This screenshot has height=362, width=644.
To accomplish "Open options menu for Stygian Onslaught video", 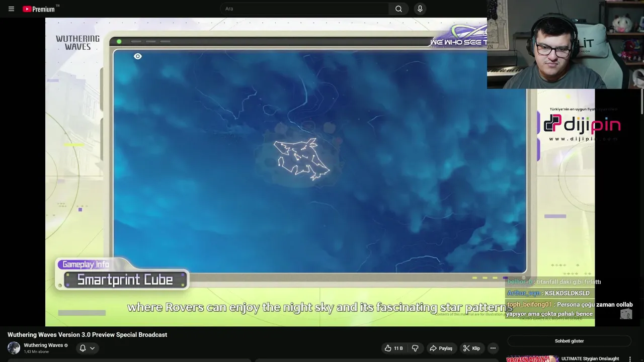I will point(630,359).
